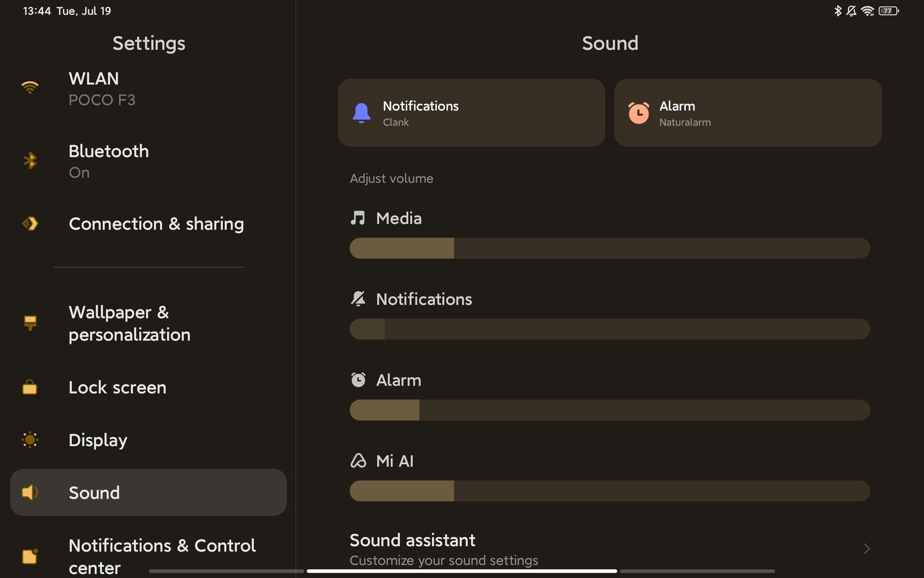Click the Notifications & Control center icon
The image size is (924, 578).
click(x=30, y=556)
